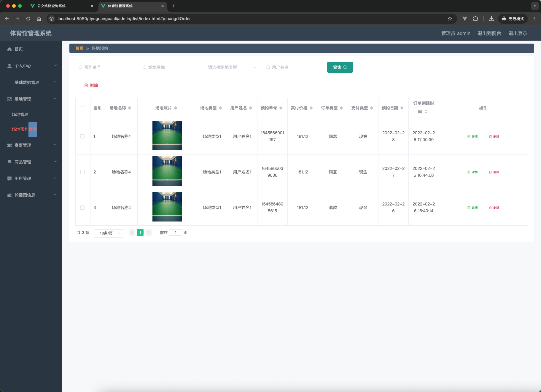541x392 pixels.
Task: Click 管理员 admin in header
Action: click(x=456, y=34)
